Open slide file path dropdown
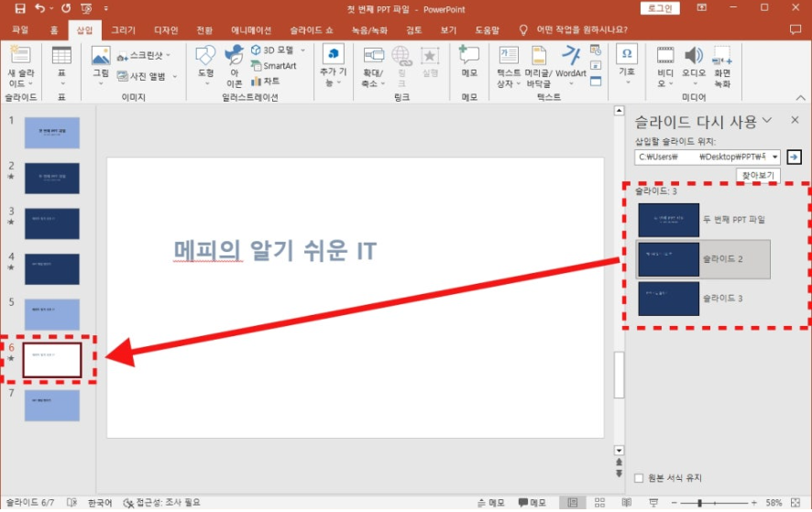This screenshot has width=812, height=512. 774,157
